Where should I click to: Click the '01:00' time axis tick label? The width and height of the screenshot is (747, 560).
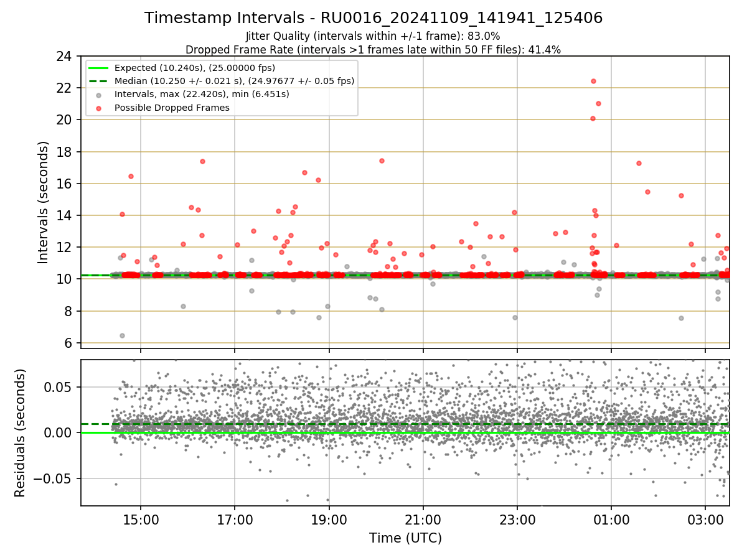611,520
